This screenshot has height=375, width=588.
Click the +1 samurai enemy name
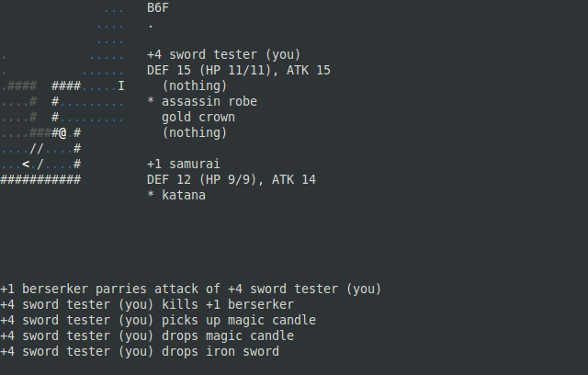pyautogui.click(x=184, y=164)
